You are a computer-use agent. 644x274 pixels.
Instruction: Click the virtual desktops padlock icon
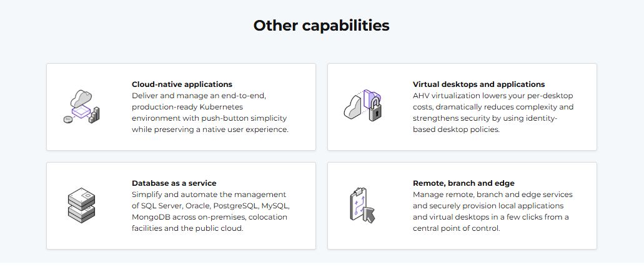(x=374, y=111)
